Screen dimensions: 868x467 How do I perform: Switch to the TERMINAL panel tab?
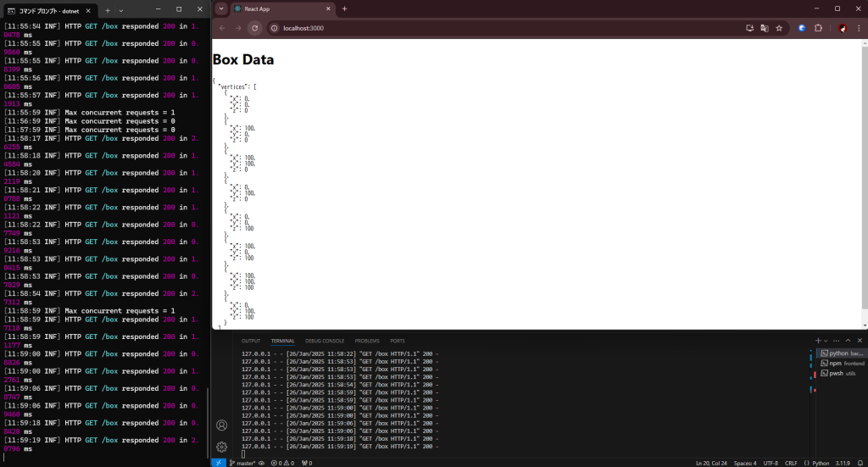[x=282, y=341]
